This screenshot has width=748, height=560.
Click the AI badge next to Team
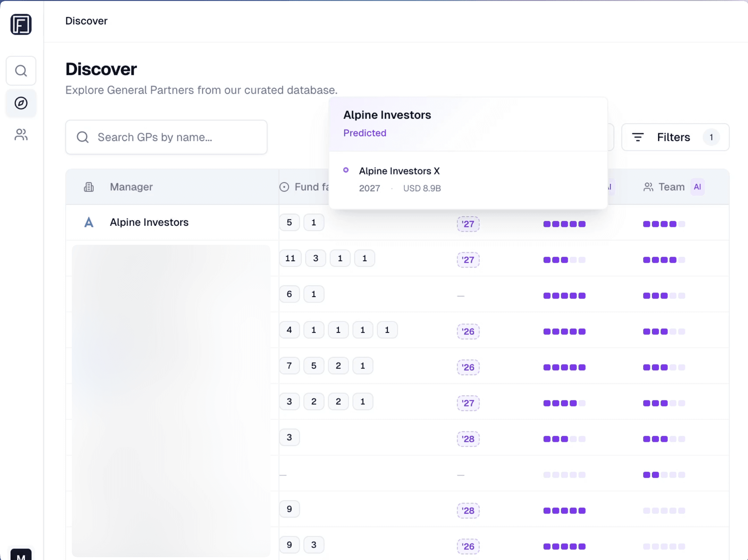pos(697,187)
